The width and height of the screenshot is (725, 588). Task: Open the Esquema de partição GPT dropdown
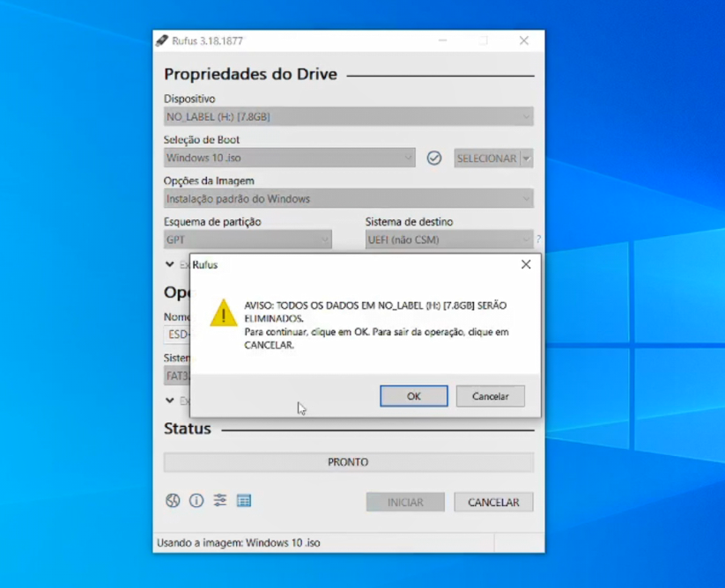(x=248, y=239)
